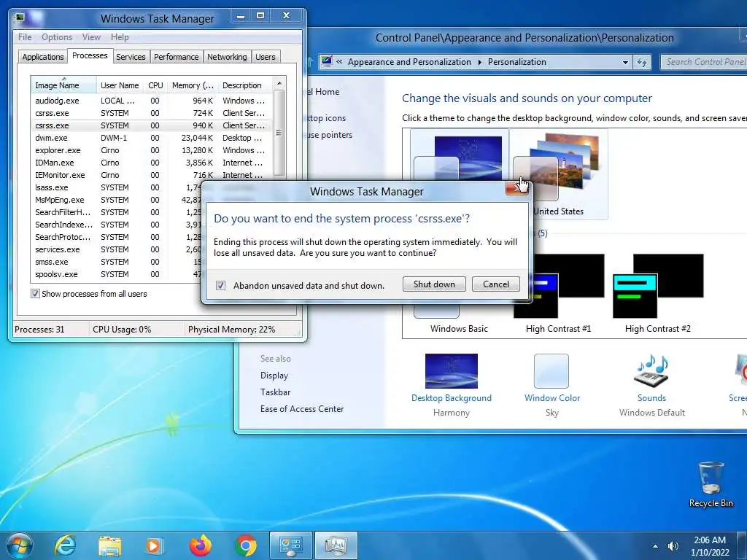The image size is (747, 560).
Task: Open the Display link under See also
Action: (274, 376)
